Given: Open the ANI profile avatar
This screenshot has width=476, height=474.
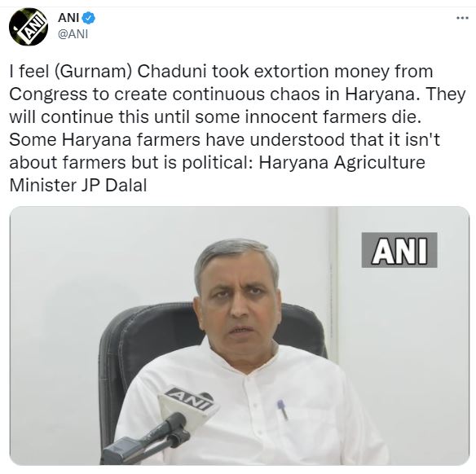Looking at the screenshot, I should [29, 27].
